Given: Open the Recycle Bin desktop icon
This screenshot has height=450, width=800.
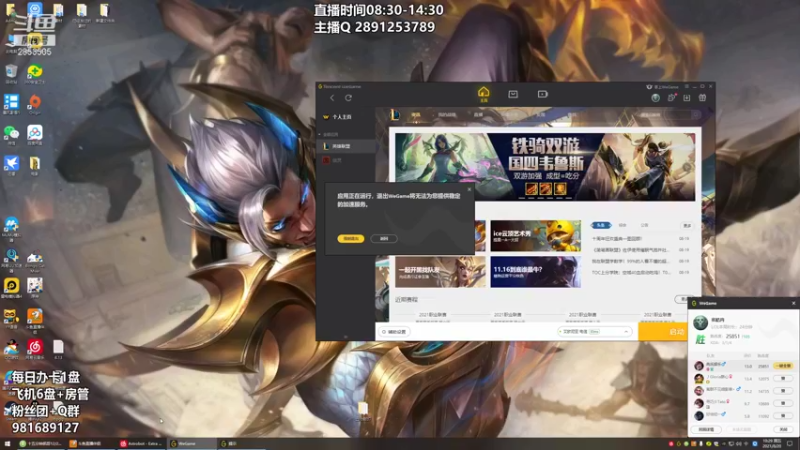Looking at the screenshot, I should point(11,74).
